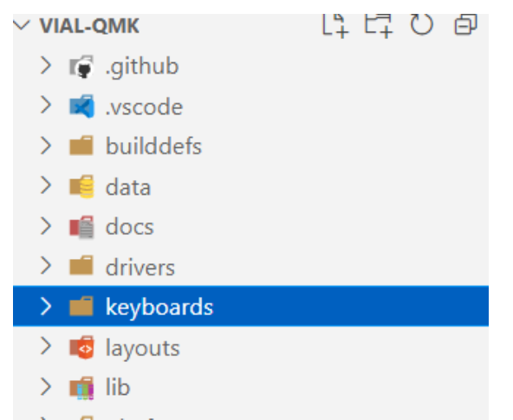Click the VIAL-QMK workspace title

pos(89,25)
